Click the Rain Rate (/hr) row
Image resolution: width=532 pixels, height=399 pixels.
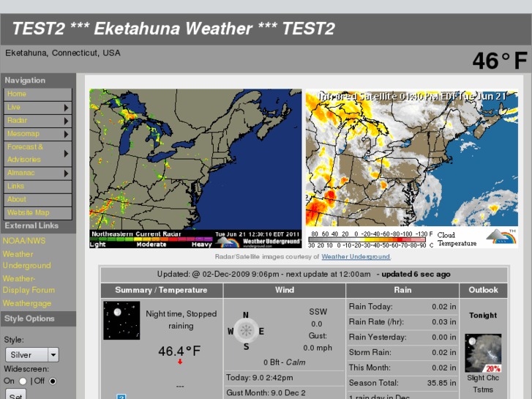pyautogui.click(x=402, y=322)
